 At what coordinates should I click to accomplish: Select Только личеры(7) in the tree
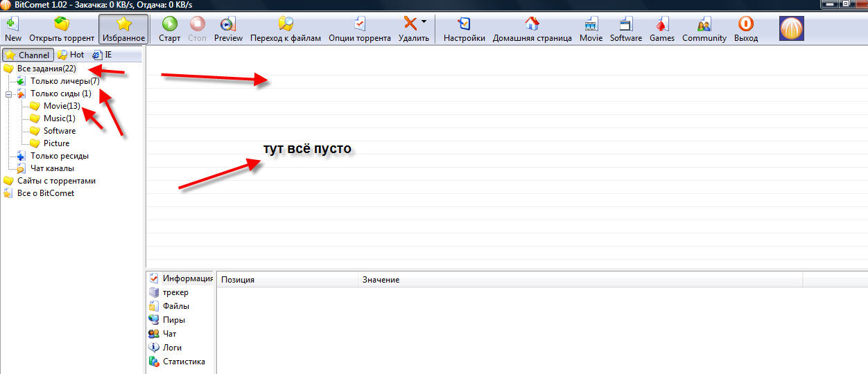click(x=65, y=81)
